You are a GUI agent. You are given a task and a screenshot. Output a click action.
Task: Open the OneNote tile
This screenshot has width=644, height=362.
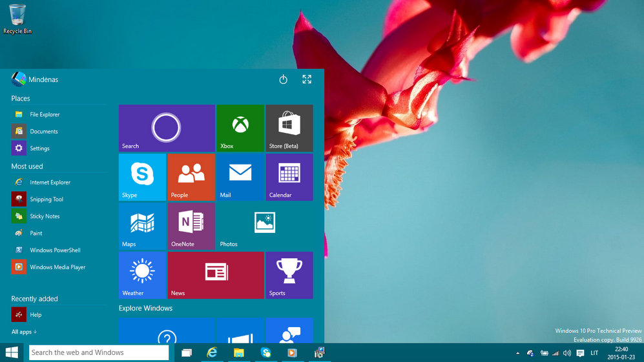point(191,226)
